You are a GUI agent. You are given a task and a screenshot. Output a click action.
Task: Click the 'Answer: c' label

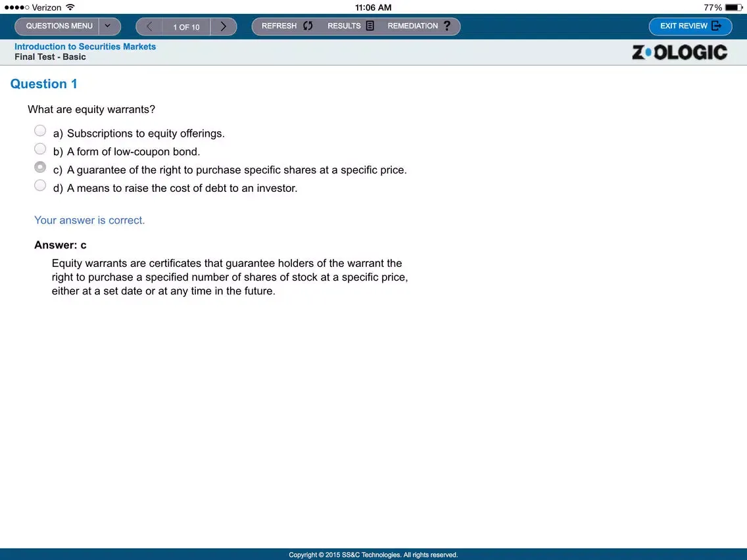coord(60,245)
